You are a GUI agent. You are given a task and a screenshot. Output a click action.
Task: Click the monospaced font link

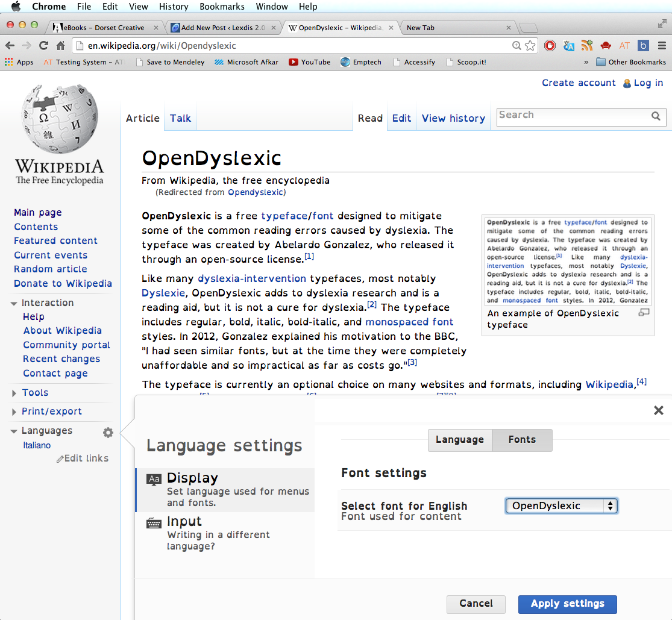click(x=409, y=322)
